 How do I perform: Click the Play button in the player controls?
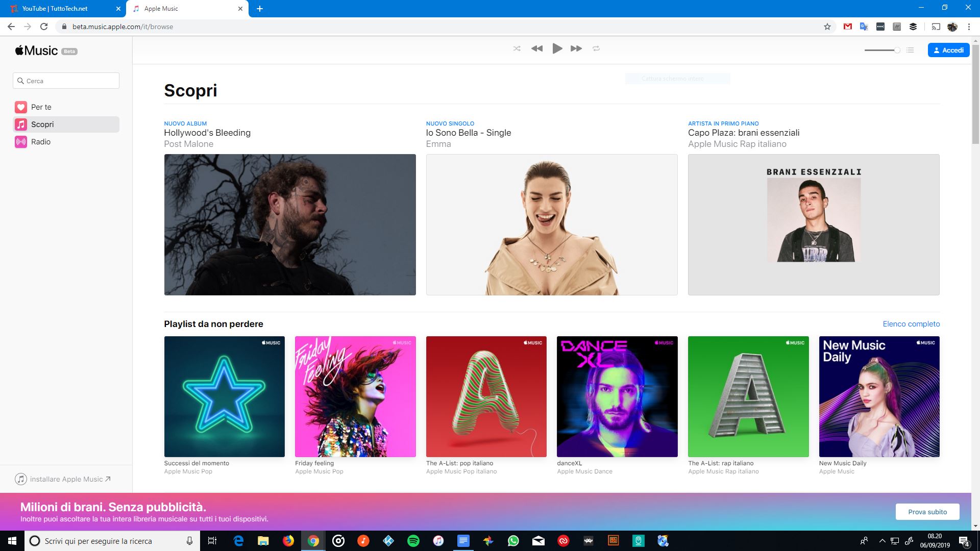tap(557, 48)
